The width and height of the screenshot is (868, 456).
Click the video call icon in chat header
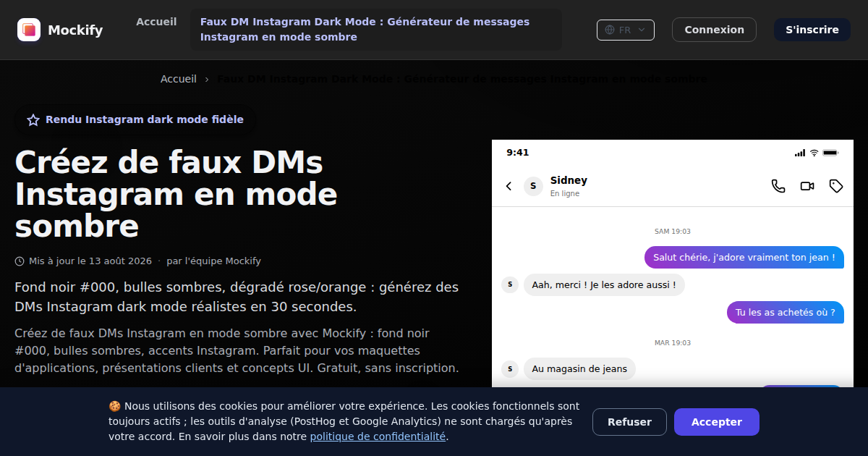click(807, 186)
